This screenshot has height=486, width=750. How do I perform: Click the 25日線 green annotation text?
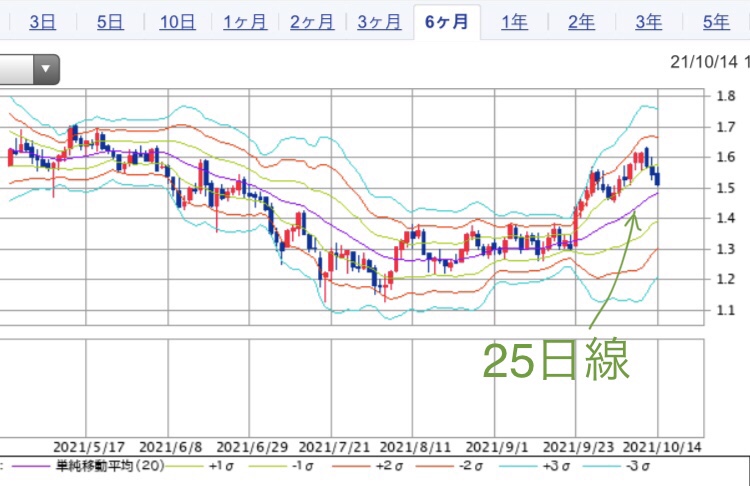tap(556, 360)
